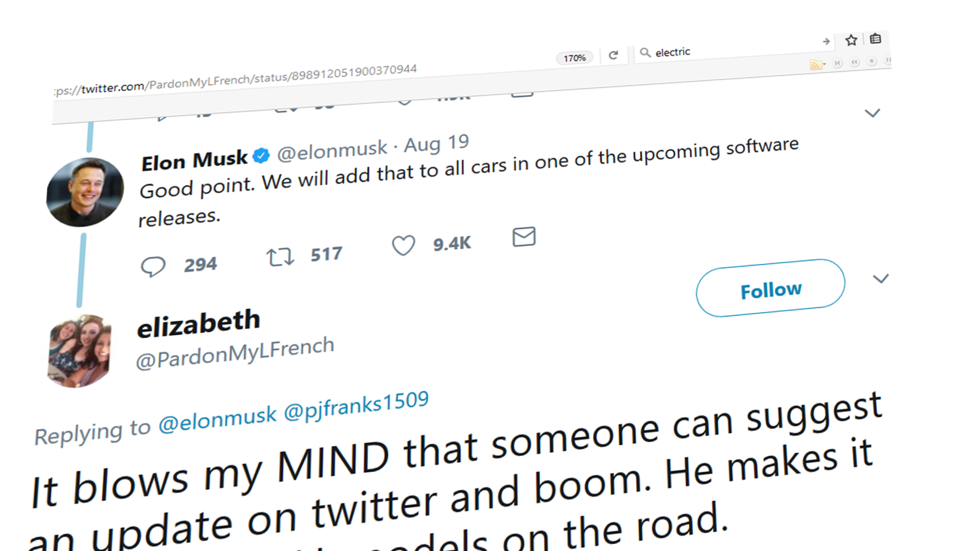Screen dimensions: 980x551
Task: Send Elon's tweet via direct message
Action: point(524,237)
